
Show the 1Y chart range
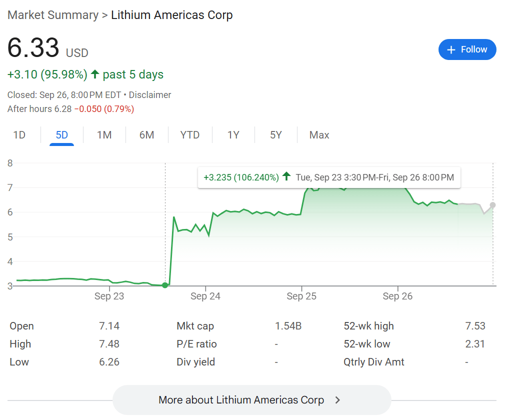click(233, 135)
